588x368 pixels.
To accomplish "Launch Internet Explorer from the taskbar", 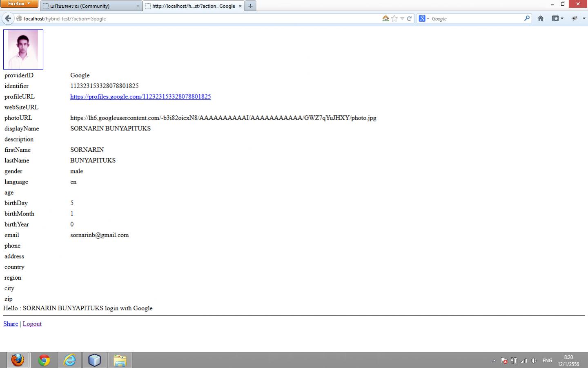I will (x=70, y=360).
